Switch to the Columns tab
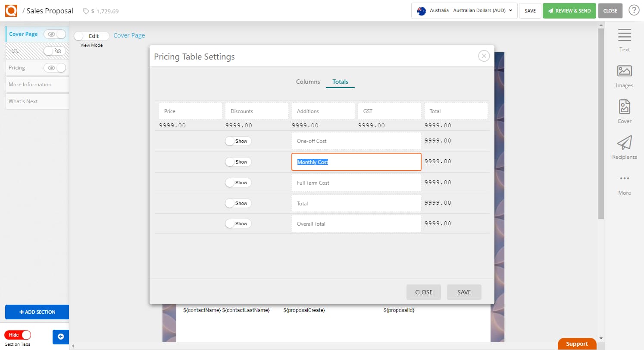This screenshot has width=644, height=350. pos(307,82)
